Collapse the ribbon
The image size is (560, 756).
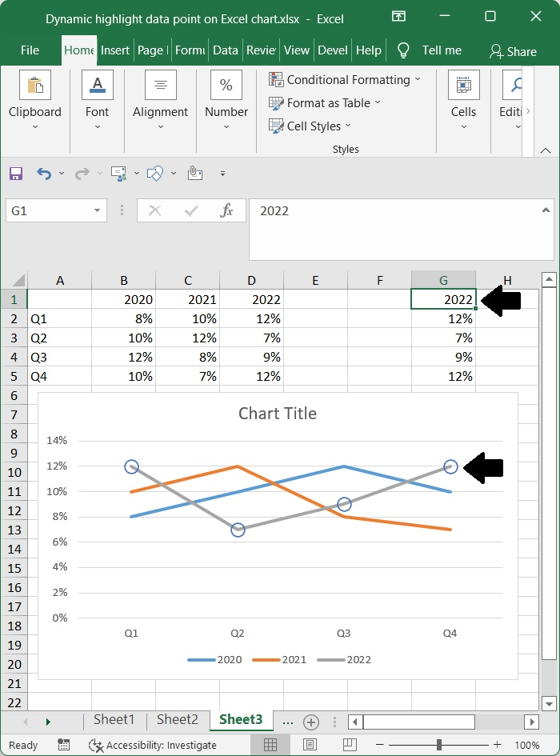tap(546, 151)
